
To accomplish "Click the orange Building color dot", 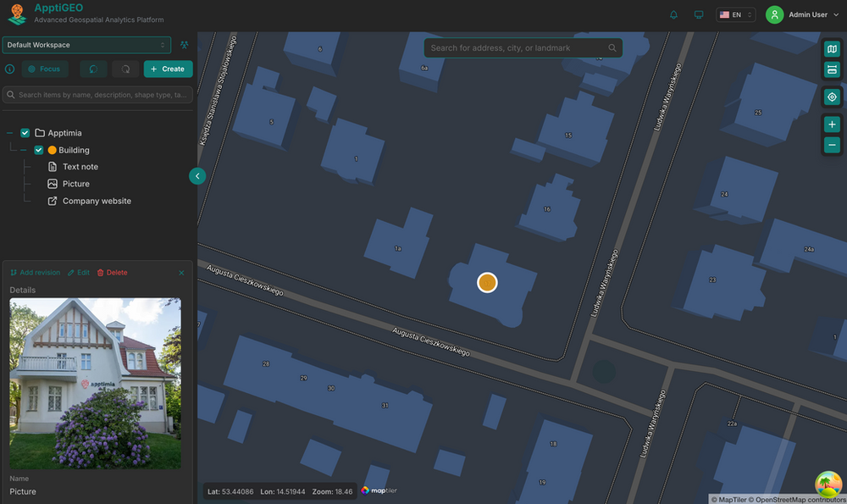I will pyautogui.click(x=52, y=150).
